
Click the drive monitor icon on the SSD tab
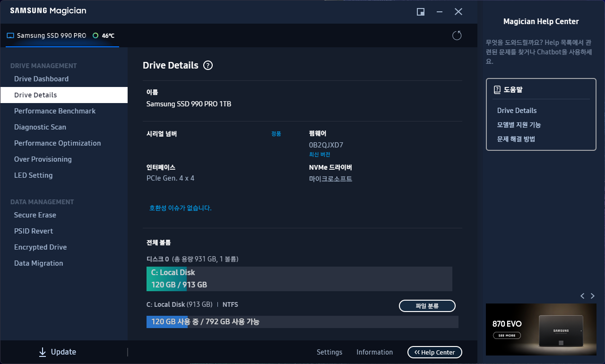(x=10, y=35)
